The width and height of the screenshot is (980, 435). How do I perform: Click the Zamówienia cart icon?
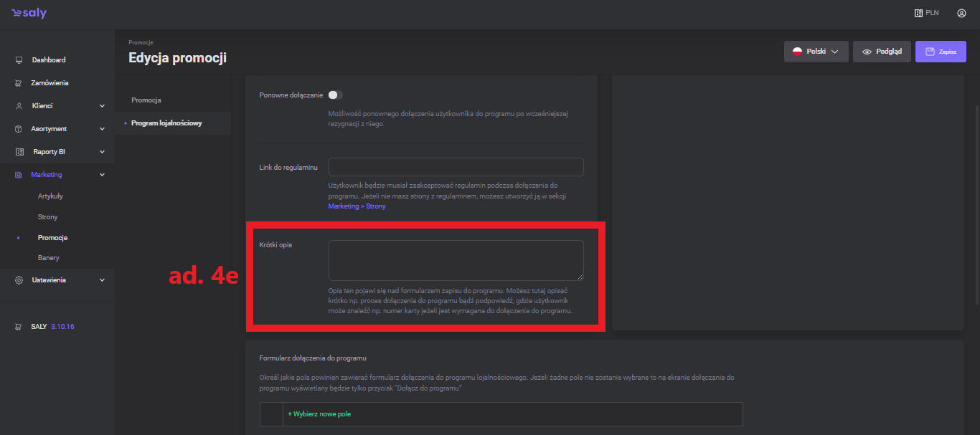[x=19, y=83]
